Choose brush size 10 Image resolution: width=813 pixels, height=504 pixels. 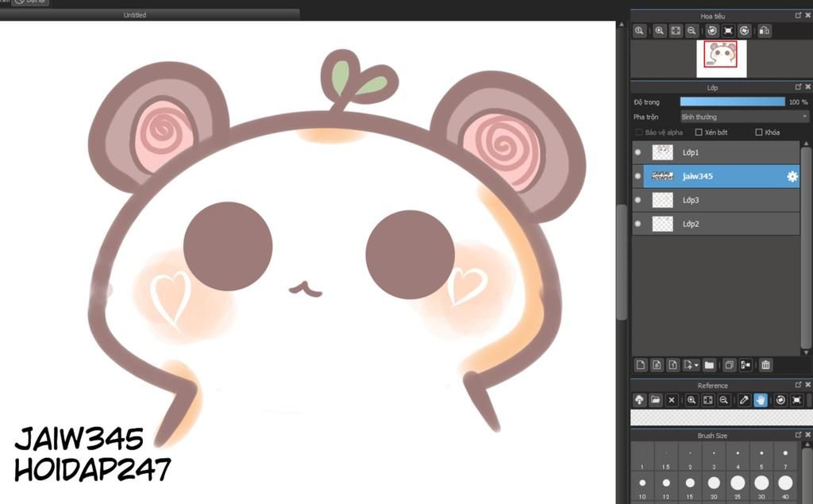click(642, 487)
